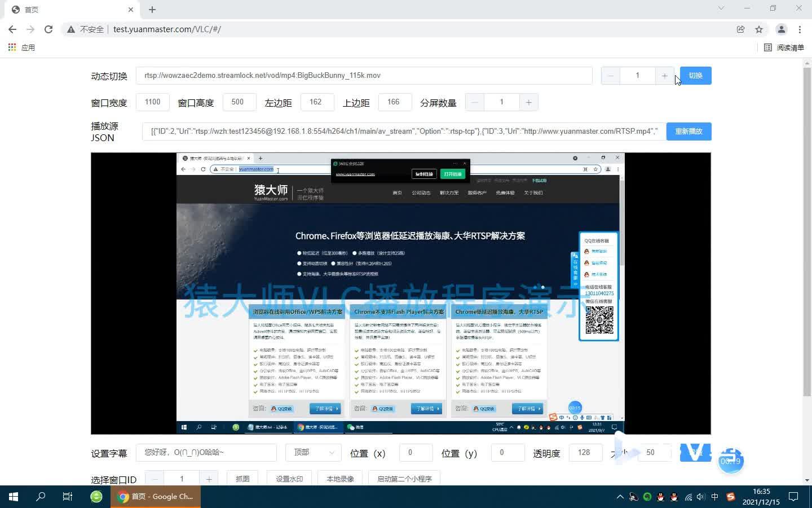
Task: Open the Chrome three-dot menu
Action: (801, 29)
